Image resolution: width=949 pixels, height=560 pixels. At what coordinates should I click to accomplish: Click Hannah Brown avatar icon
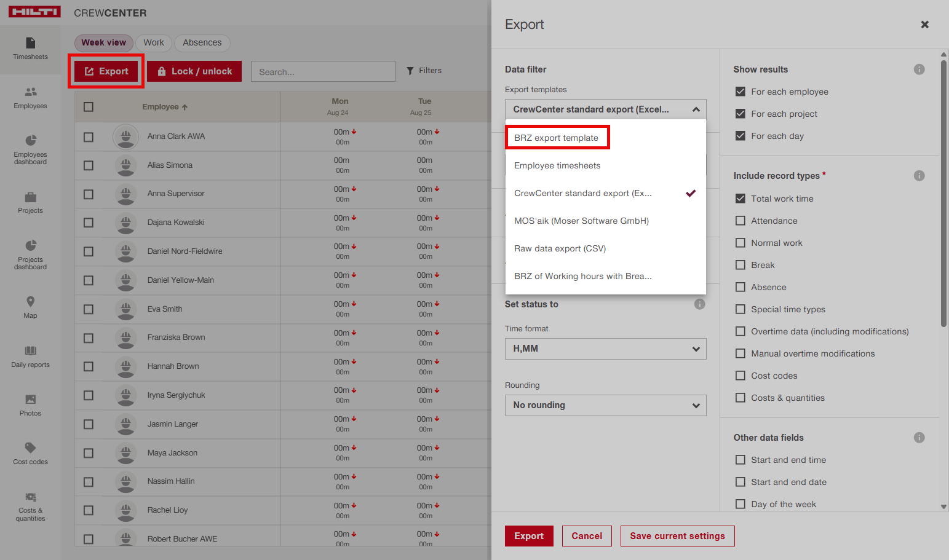(x=125, y=366)
